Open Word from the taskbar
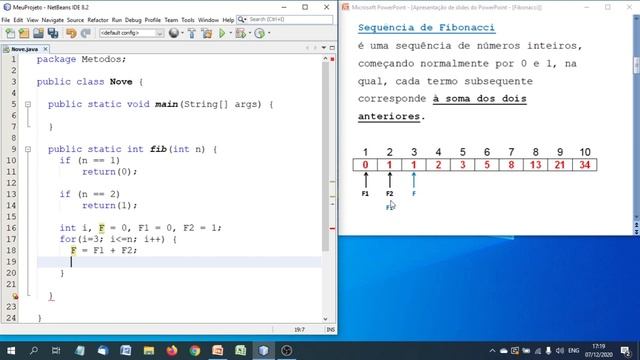Screen dimensions: 640x360 coord(126,351)
